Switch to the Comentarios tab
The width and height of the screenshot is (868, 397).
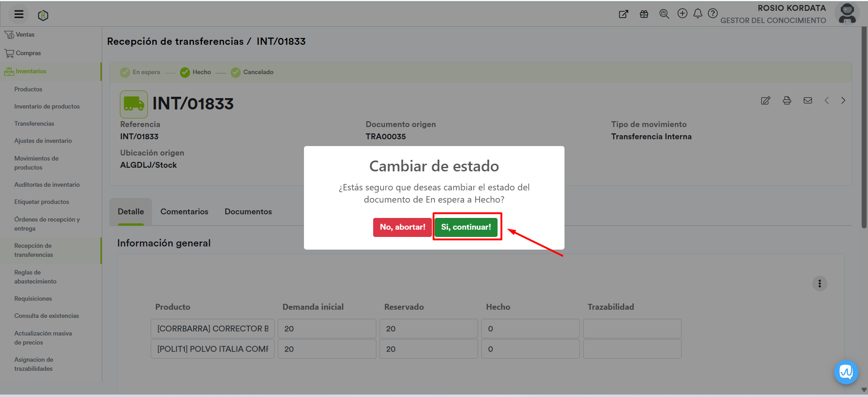point(184,212)
